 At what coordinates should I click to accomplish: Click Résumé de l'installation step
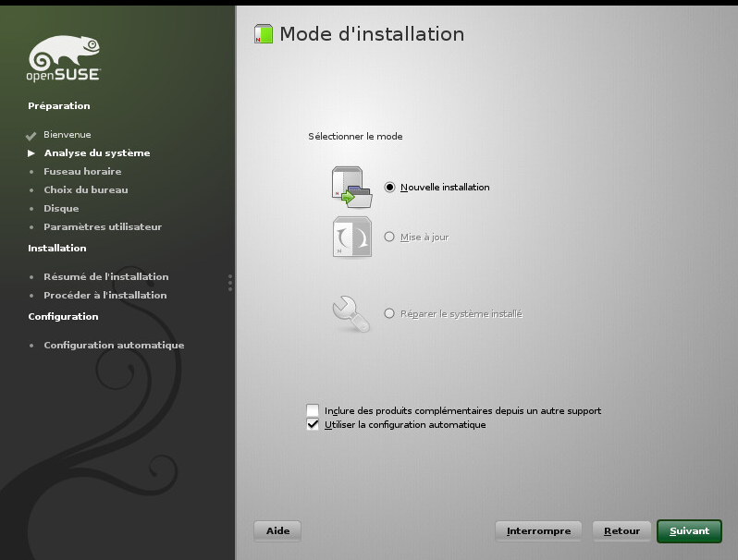106,276
